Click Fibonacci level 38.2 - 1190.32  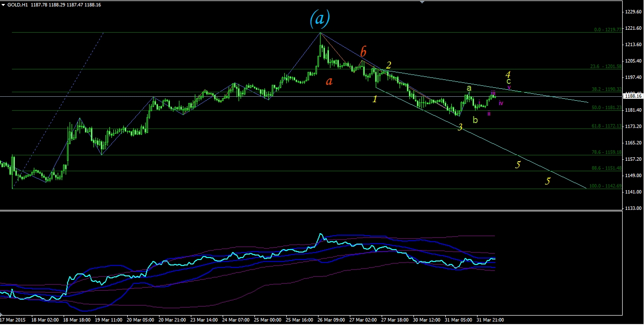pyautogui.click(x=606, y=89)
